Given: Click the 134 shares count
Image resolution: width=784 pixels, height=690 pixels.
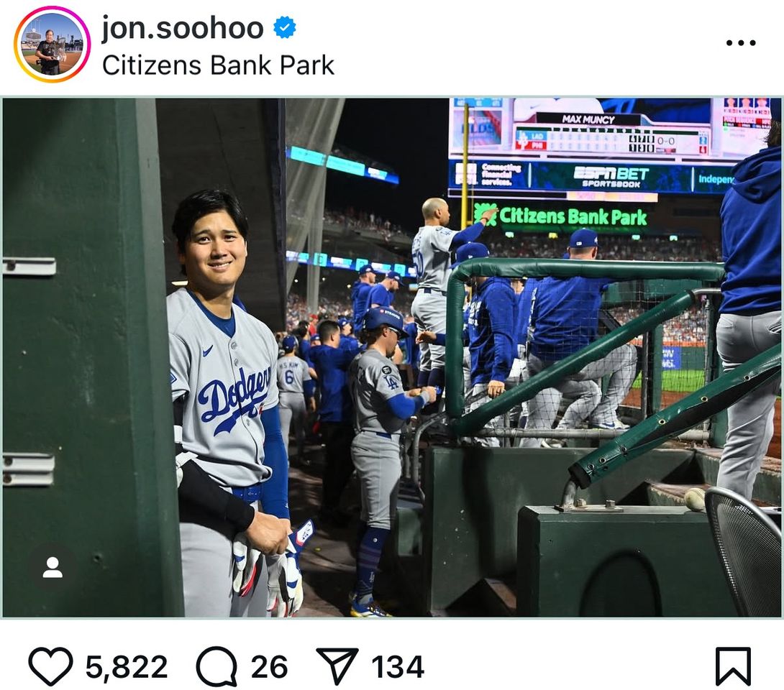Looking at the screenshot, I should [398, 667].
